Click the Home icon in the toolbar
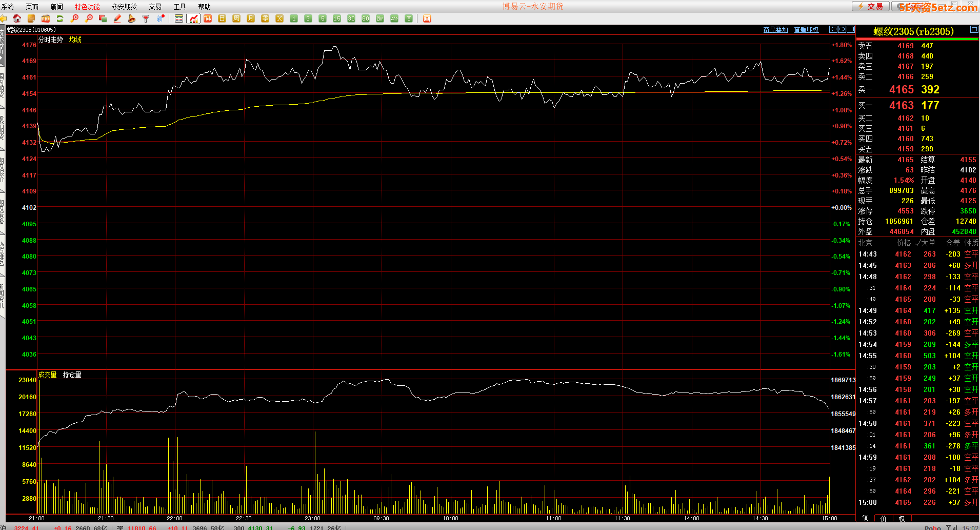This screenshot has height=530, width=980. click(17, 18)
